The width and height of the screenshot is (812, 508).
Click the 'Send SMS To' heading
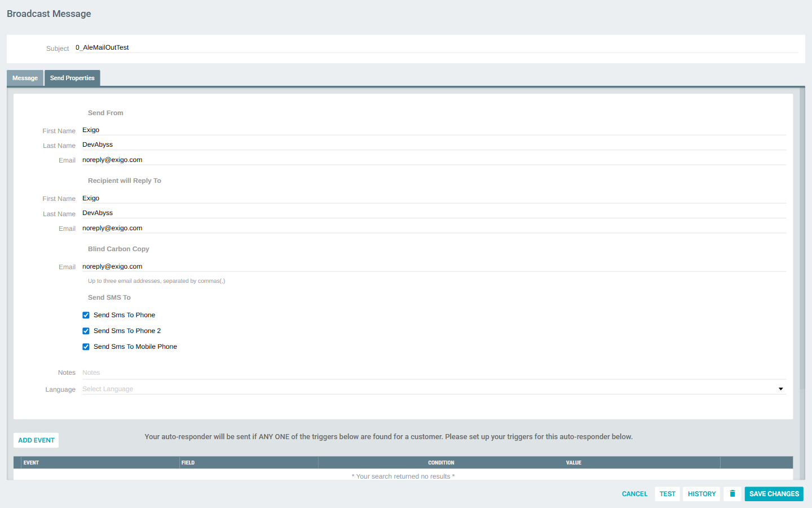pyautogui.click(x=109, y=297)
